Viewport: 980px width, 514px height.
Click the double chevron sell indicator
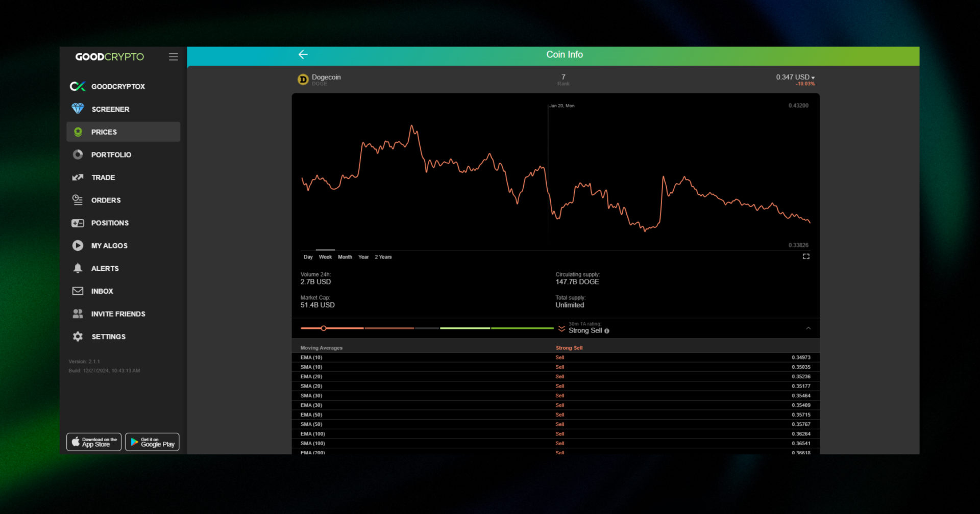[x=561, y=329]
